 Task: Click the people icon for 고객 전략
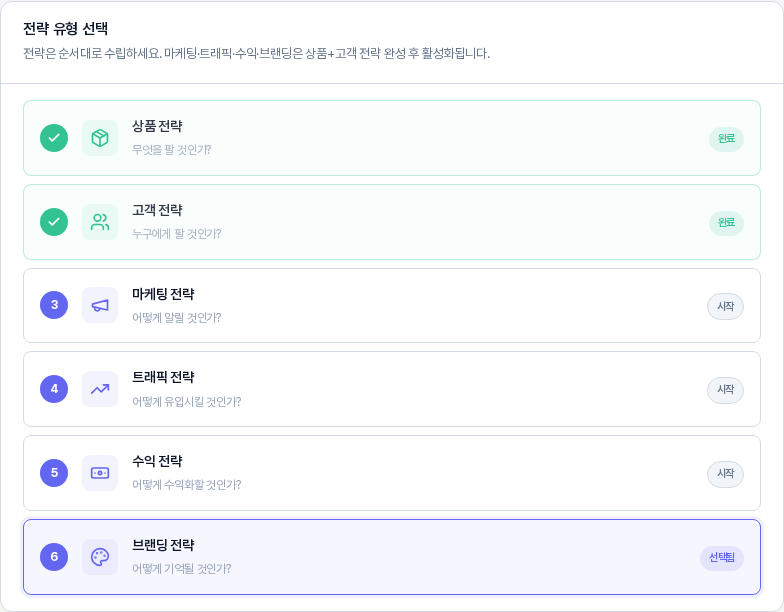pos(100,222)
